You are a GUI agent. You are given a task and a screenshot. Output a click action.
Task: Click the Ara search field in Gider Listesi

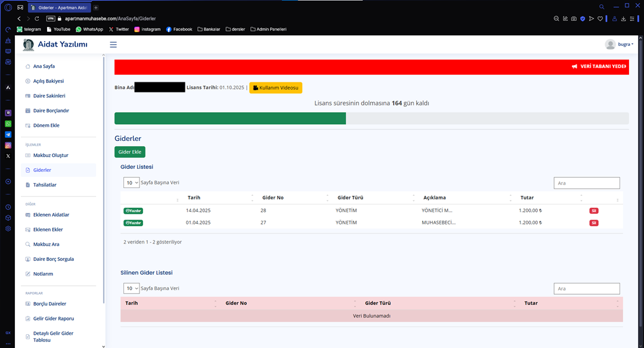pyautogui.click(x=586, y=183)
